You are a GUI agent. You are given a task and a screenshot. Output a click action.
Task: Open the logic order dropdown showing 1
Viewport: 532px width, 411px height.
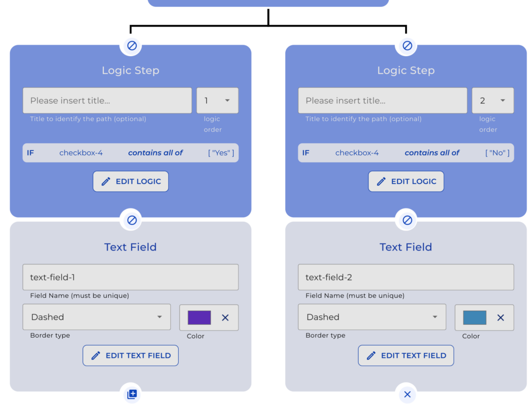(217, 100)
